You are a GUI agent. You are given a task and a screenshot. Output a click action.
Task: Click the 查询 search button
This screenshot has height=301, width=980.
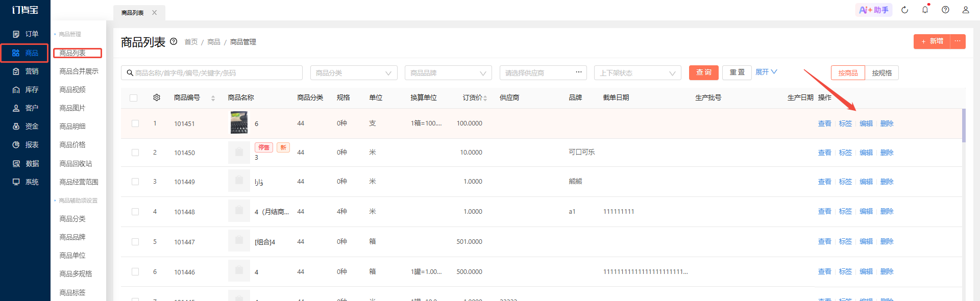point(704,72)
